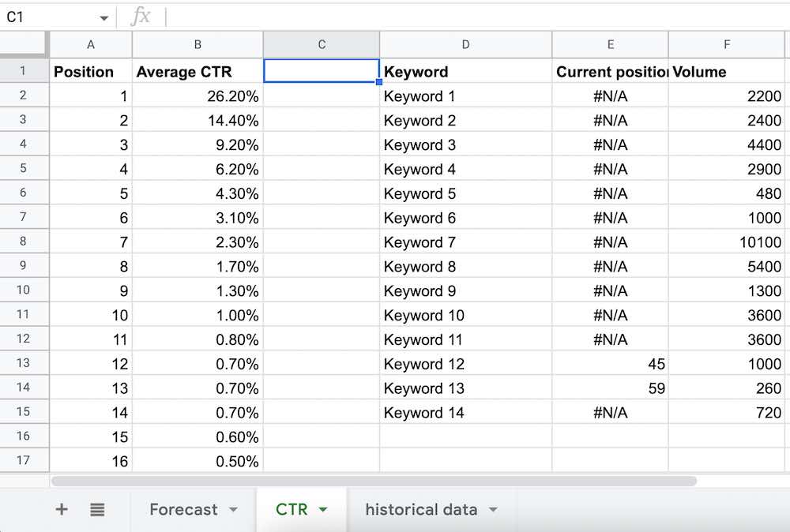790x532 pixels.
Task: Click the add sheet plus icon
Action: [x=62, y=510]
